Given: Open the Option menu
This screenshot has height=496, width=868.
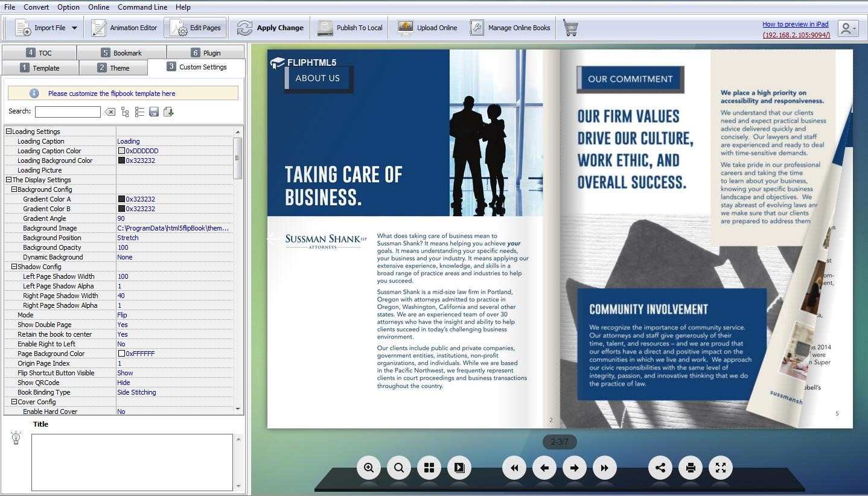Looking at the screenshot, I should click(68, 7).
